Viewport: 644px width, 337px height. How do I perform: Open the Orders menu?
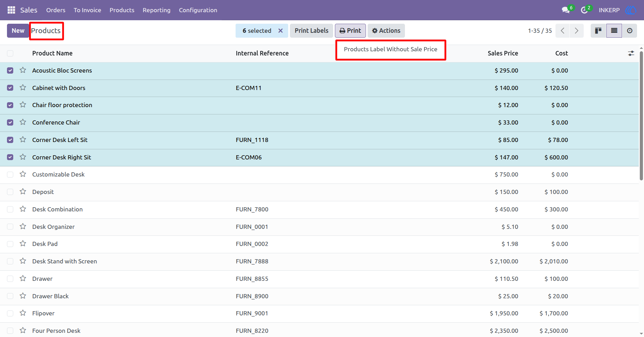pyautogui.click(x=56, y=10)
